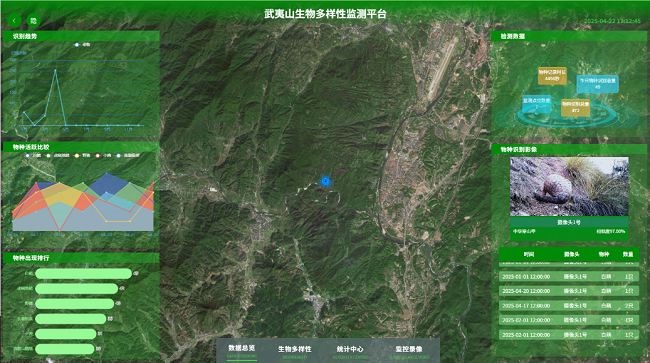Toggle the dark-blue first legend series in 物种活跃比较
650x363 pixels.
point(33,155)
